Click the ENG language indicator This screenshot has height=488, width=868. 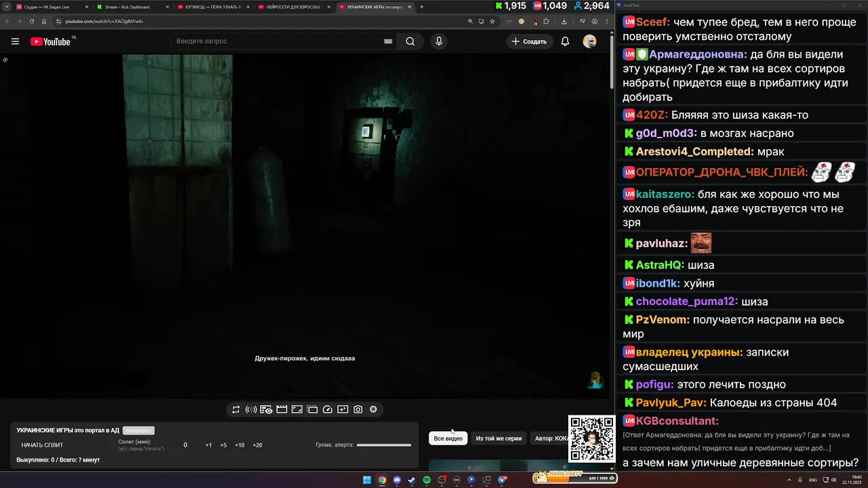(x=813, y=480)
